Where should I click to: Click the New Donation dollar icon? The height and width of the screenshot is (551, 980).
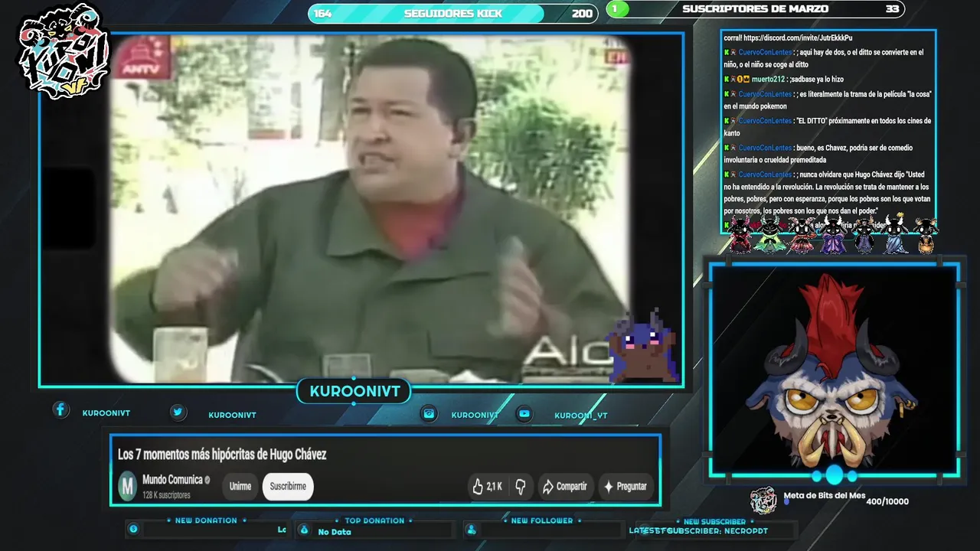tap(134, 529)
